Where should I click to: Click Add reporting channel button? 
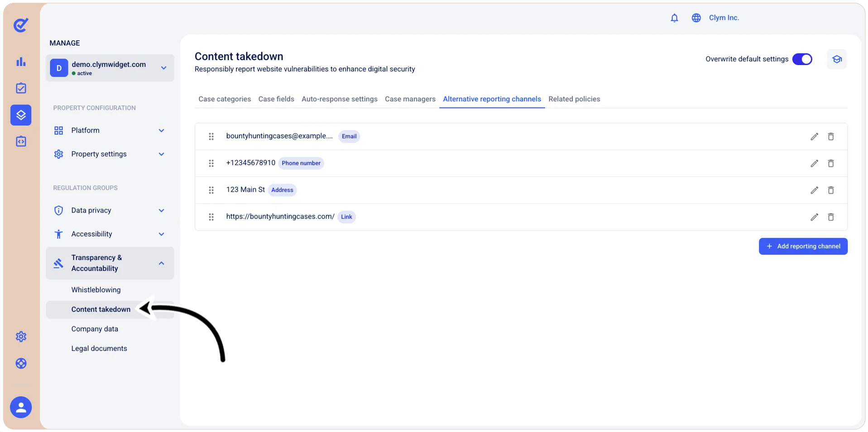coord(803,247)
